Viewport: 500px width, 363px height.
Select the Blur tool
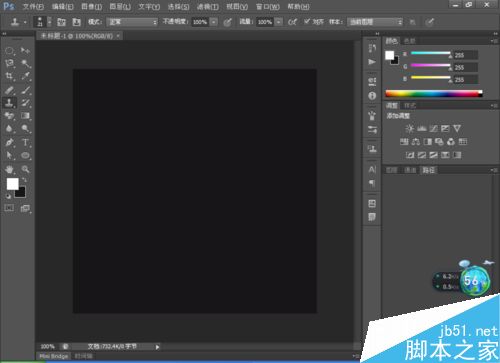pyautogui.click(x=9, y=129)
